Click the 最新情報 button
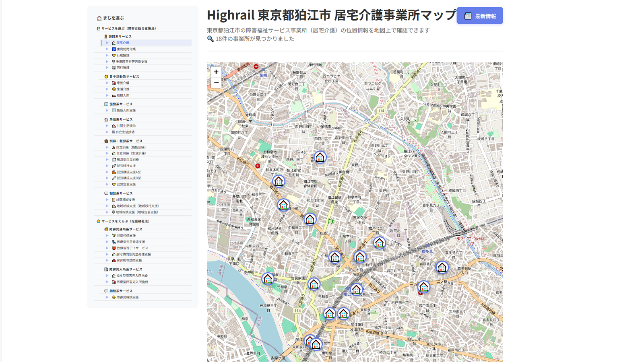This screenshot has width=644, height=362. pos(480,16)
